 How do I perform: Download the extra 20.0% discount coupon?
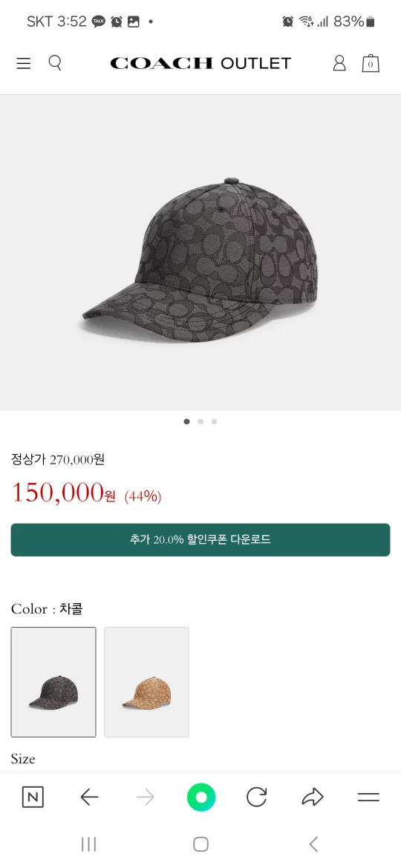click(x=200, y=540)
